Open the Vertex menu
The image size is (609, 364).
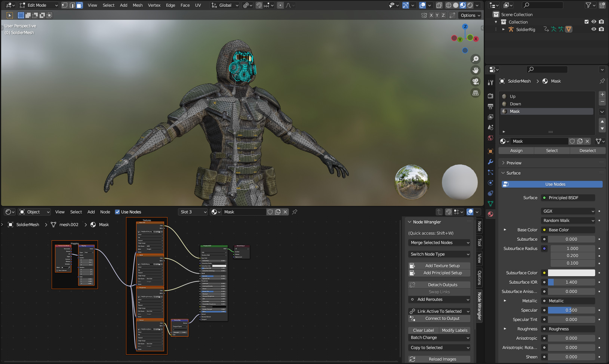pos(154,5)
